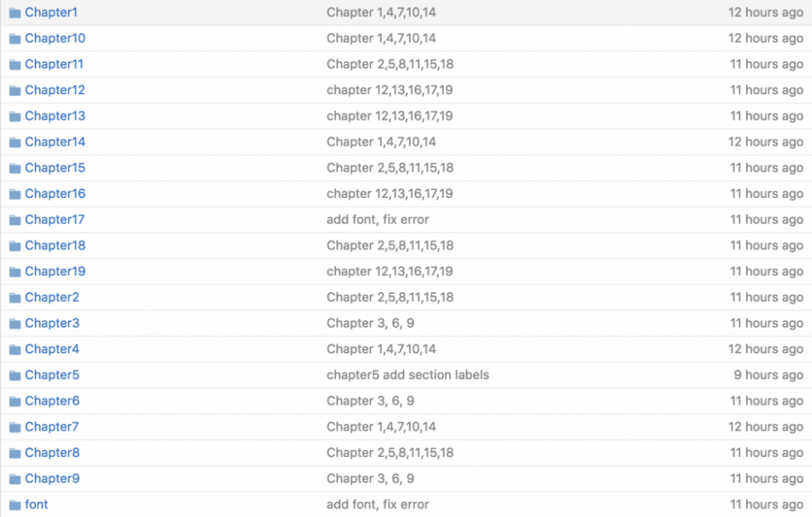Image resolution: width=812 pixels, height=517 pixels.
Task: Click the folder icon next to Chapter3
Action: click(15, 323)
